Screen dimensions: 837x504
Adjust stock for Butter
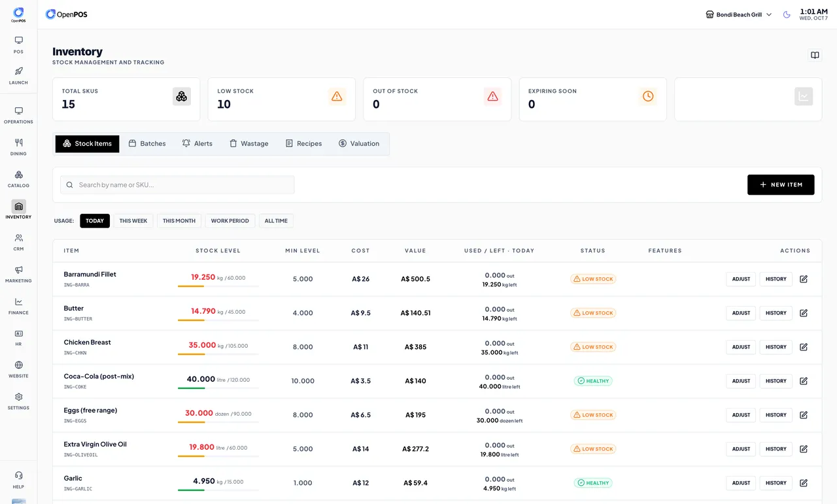(741, 313)
